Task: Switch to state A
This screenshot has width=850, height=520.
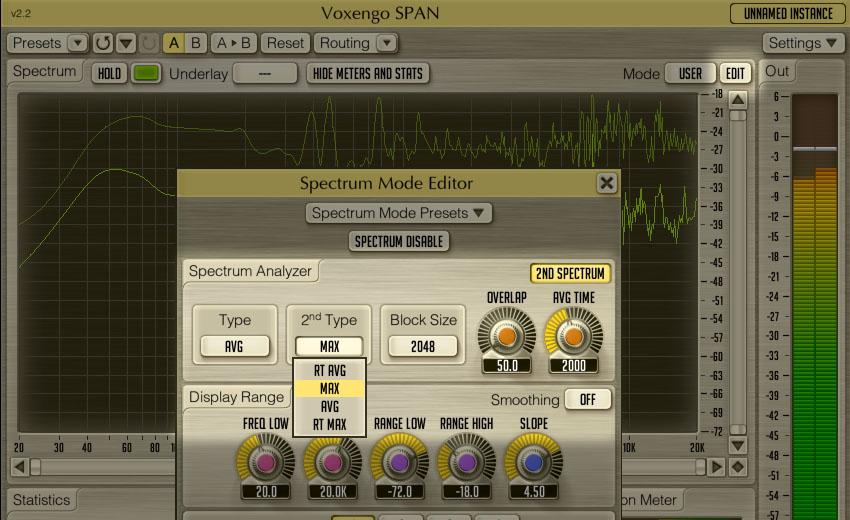Action: [x=173, y=43]
